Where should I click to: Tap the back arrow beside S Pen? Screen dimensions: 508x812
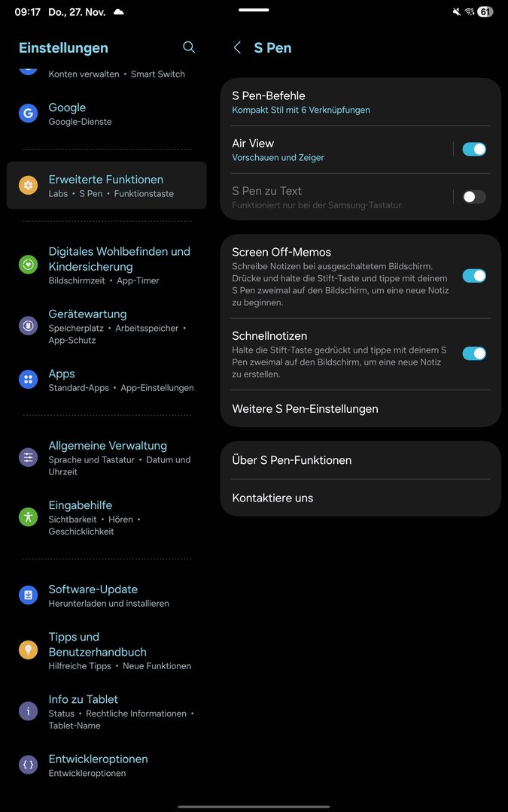237,47
